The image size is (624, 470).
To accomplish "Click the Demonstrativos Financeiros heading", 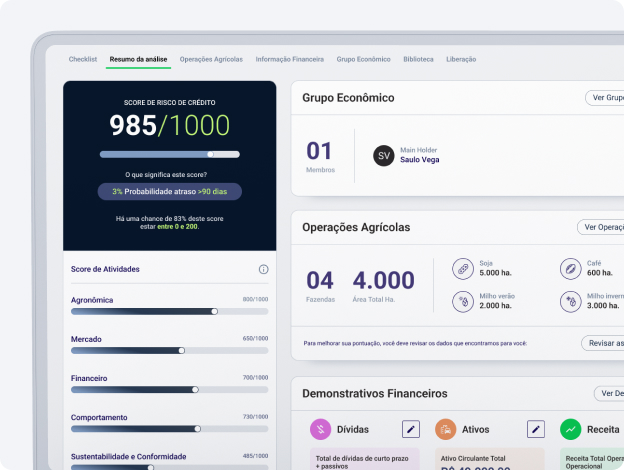I will (374, 394).
